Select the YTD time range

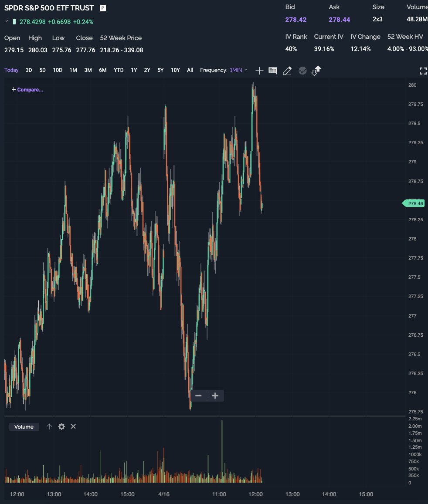119,70
